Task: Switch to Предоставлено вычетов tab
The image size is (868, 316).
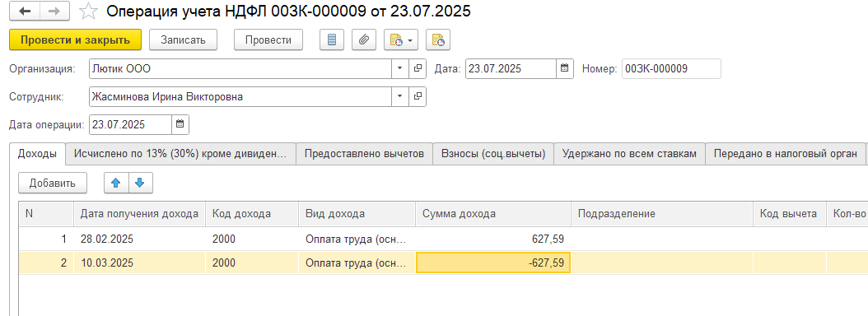Action: tap(364, 154)
